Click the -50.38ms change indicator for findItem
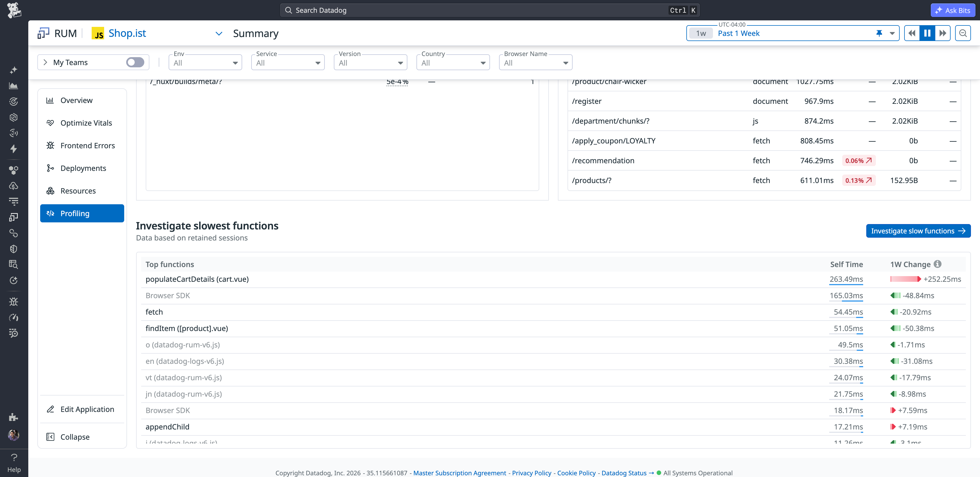 pyautogui.click(x=912, y=328)
